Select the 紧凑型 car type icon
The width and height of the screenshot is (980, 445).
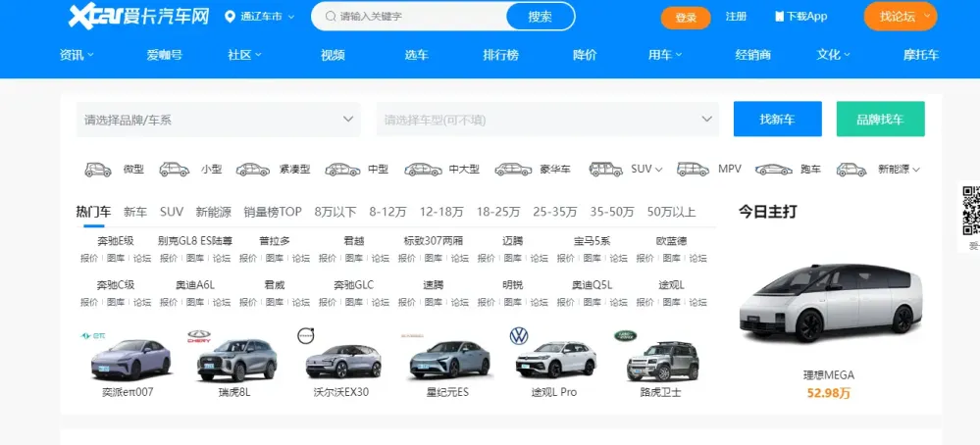pos(252,170)
